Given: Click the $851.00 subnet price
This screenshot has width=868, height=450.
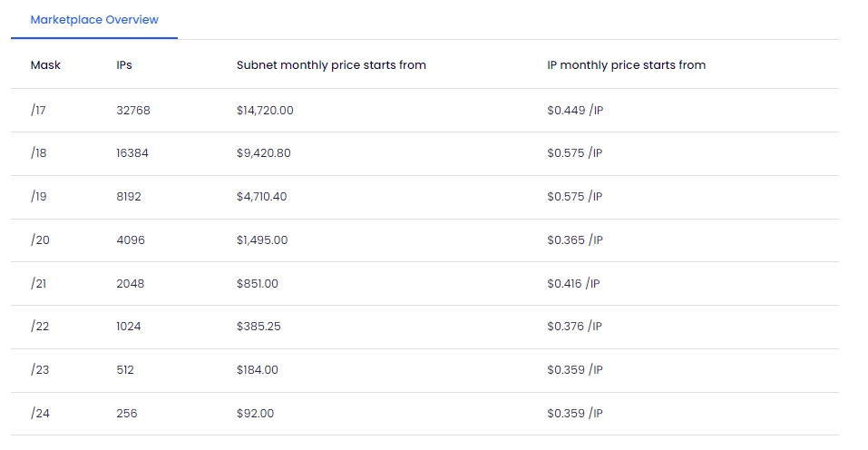Looking at the screenshot, I should coord(258,284).
